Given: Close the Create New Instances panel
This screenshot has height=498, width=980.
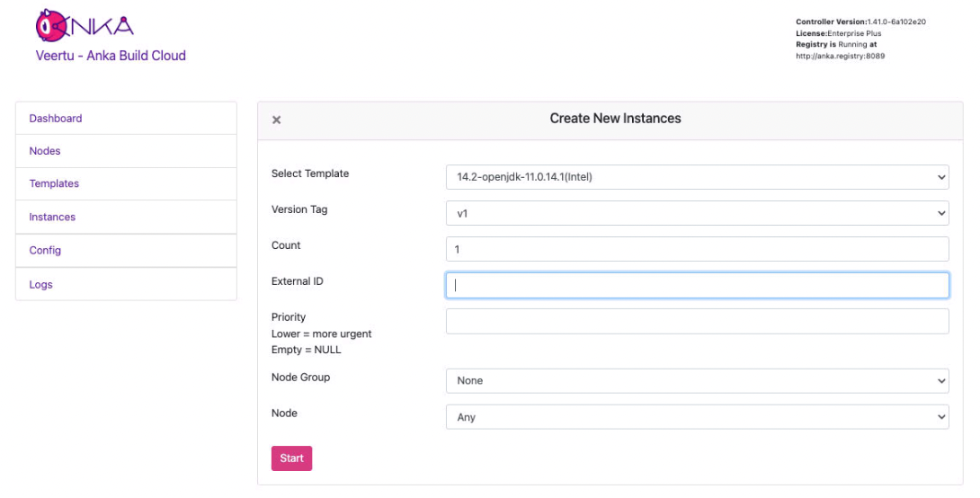Looking at the screenshot, I should 277,120.
